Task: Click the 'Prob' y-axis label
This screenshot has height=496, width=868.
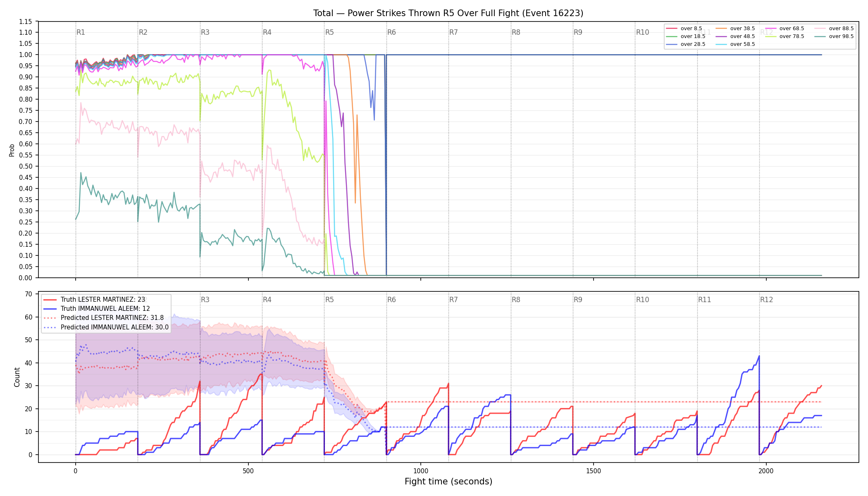Action: 12,150
